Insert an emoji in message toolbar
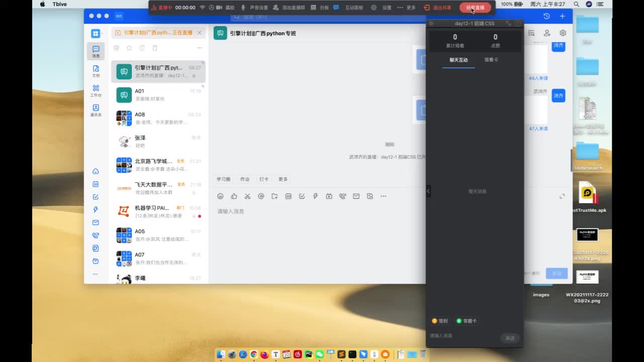The height and width of the screenshot is (362, 644). (x=220, y=196)
